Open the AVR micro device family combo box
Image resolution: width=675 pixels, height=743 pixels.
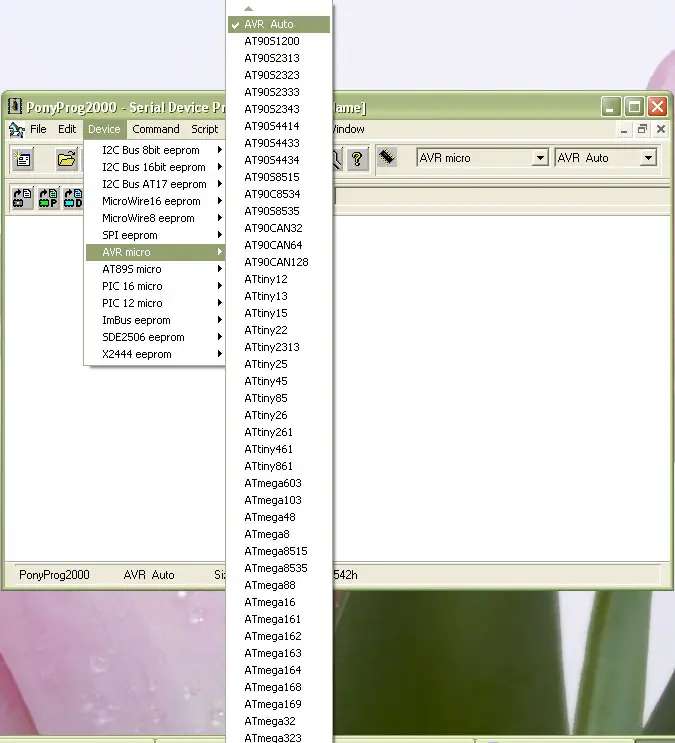(483, 158)
